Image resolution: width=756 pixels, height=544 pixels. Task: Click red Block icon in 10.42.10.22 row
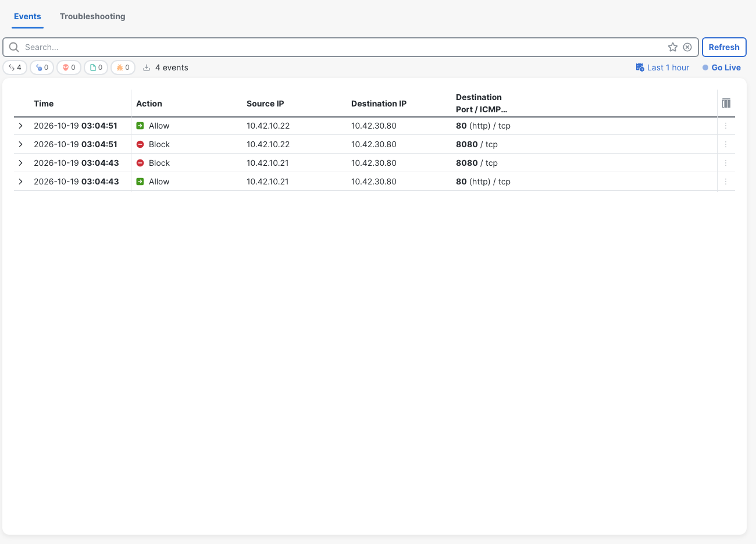pyautogui.click(x=140, y=144)
